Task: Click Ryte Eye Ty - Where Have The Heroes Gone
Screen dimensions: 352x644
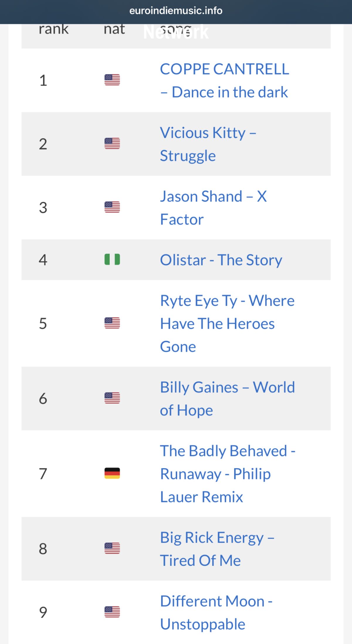Action: (x=228, y=323)
